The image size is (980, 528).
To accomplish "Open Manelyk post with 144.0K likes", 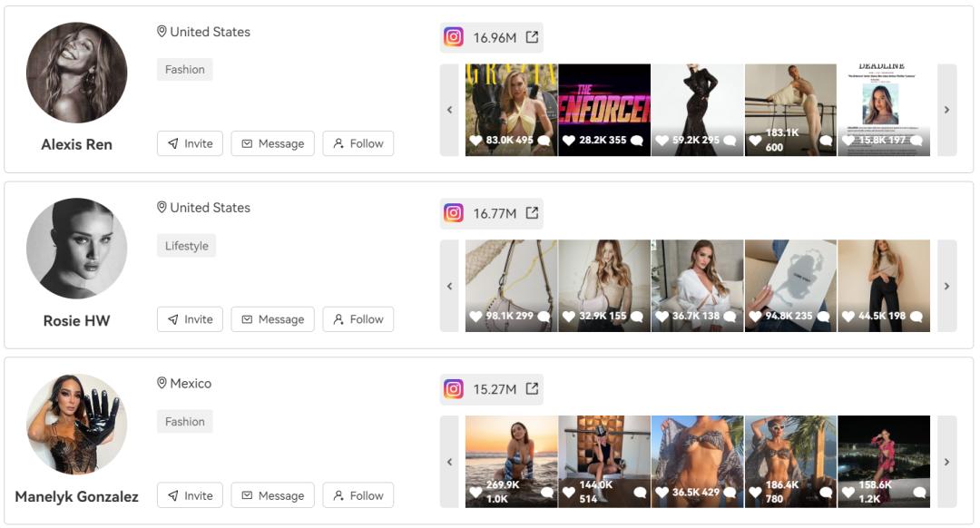I will click(604, 462).
